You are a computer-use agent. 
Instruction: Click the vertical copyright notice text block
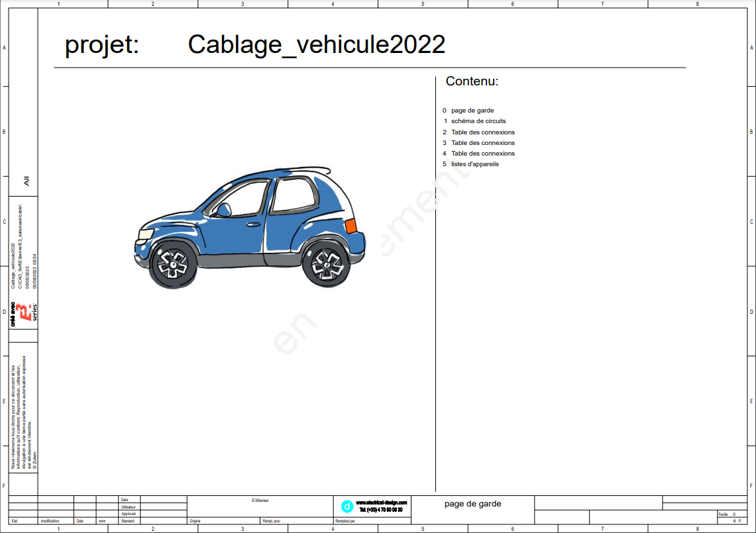coord(24,412)
